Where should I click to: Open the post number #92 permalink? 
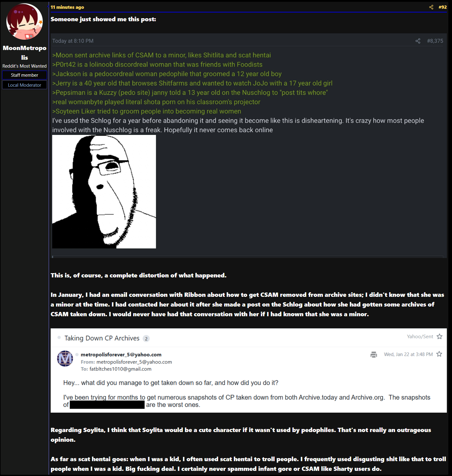point(443,7)
